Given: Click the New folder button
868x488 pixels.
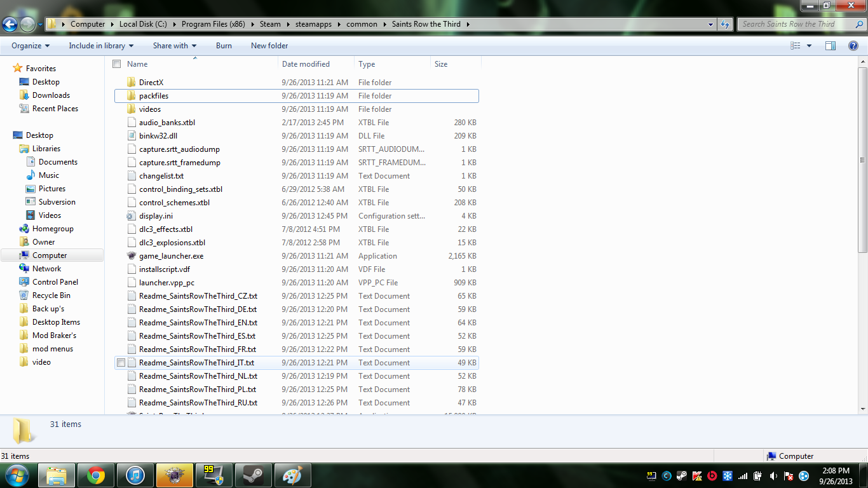Looking at the screenshot, I should [269, 46].
